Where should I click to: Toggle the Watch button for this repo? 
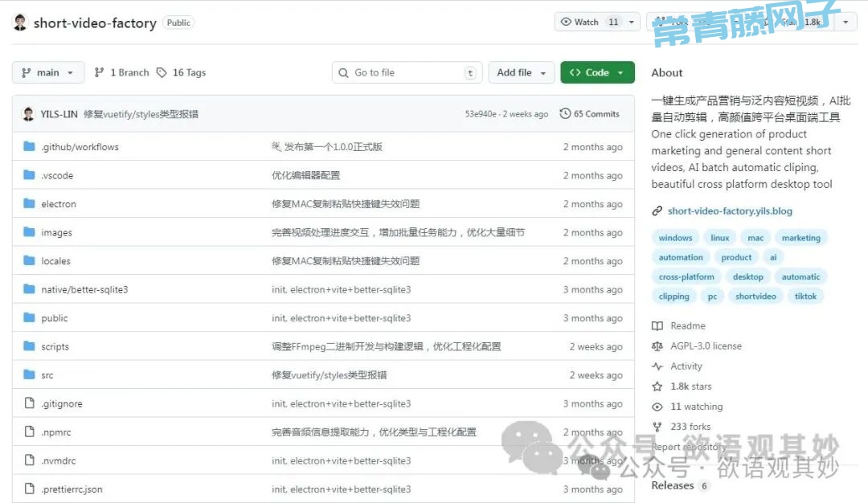click(588, 22)
